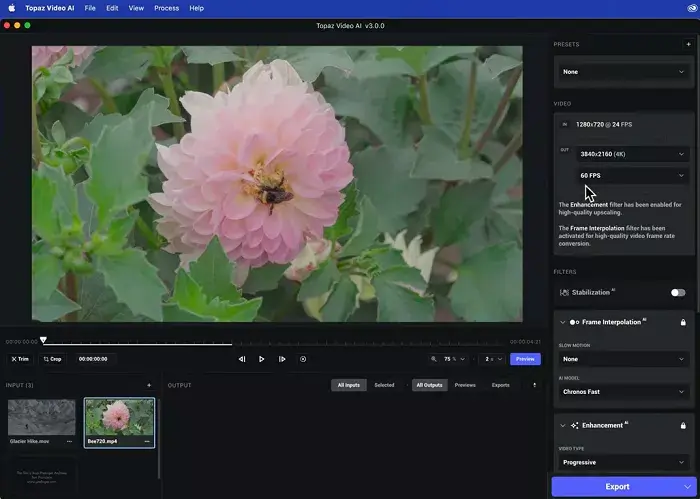The width and height of the screenshot is (700, 499).
Task: Select the All Inputs filter tab
Action: pos(349,385)
